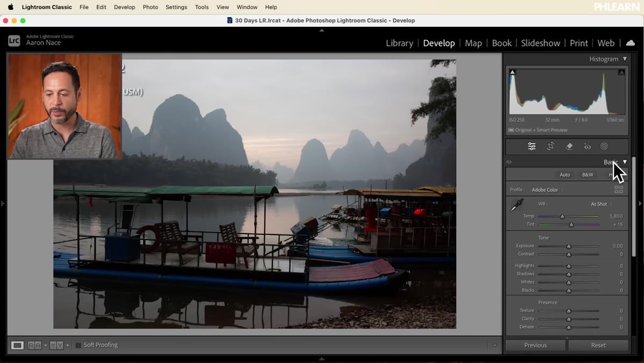Click the Exposure slider handle
Screen dimensions: 644x363
pyautogui.click(x=569, y=246)
